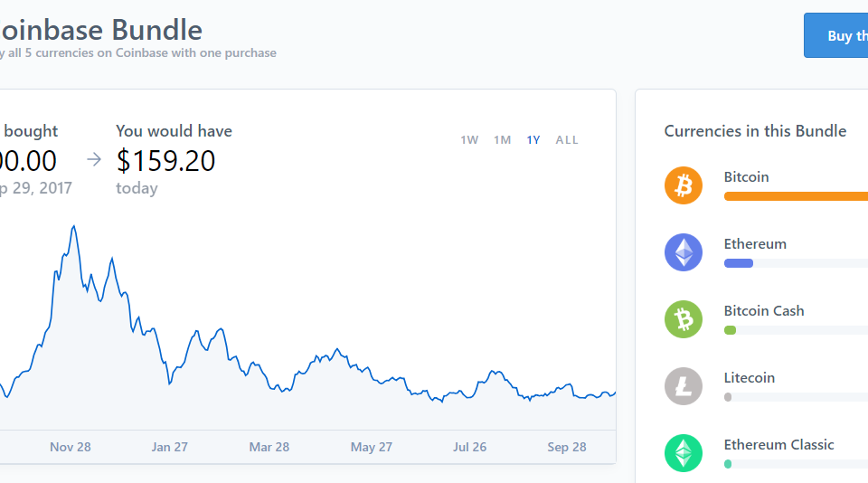Click the purple Ethereum coin icon

pos(684,252)
